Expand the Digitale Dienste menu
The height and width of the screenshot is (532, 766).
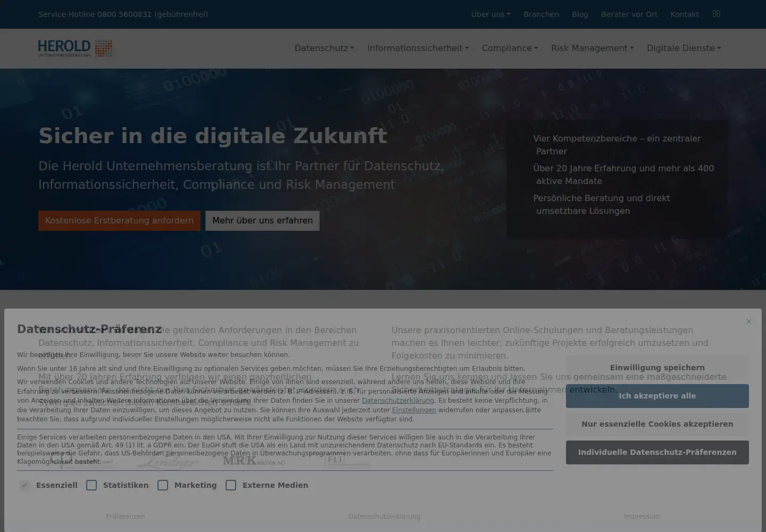coord(684,48)
